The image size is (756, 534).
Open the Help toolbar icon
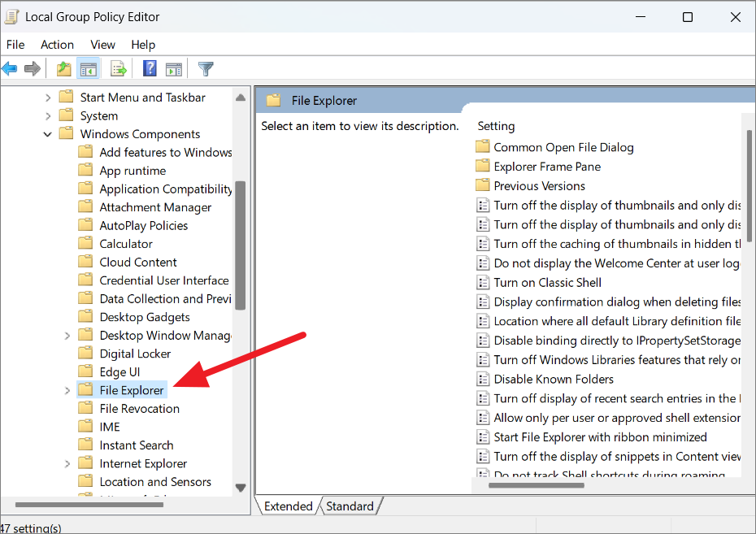coord(150,68)
